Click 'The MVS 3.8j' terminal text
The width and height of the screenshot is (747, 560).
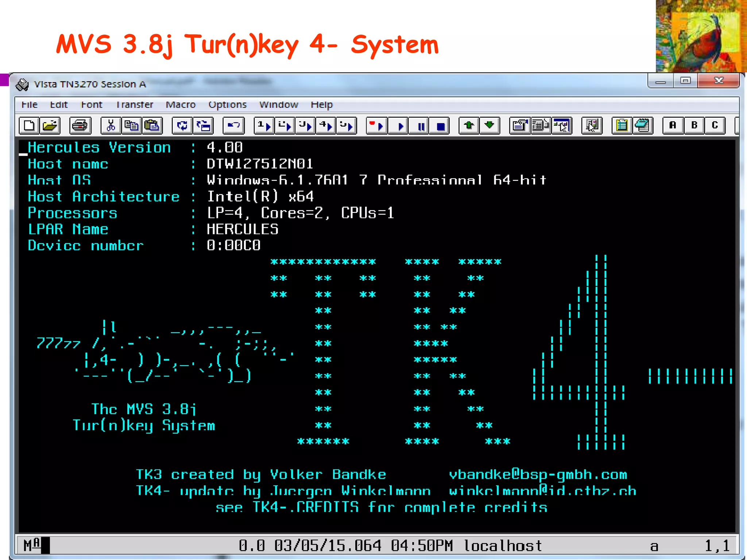(x=143, y=409)
